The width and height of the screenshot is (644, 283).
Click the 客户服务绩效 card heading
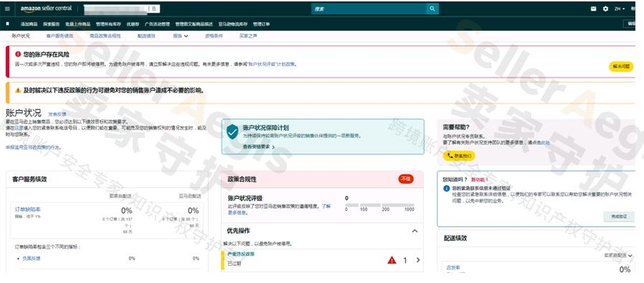tap(29, 180)
